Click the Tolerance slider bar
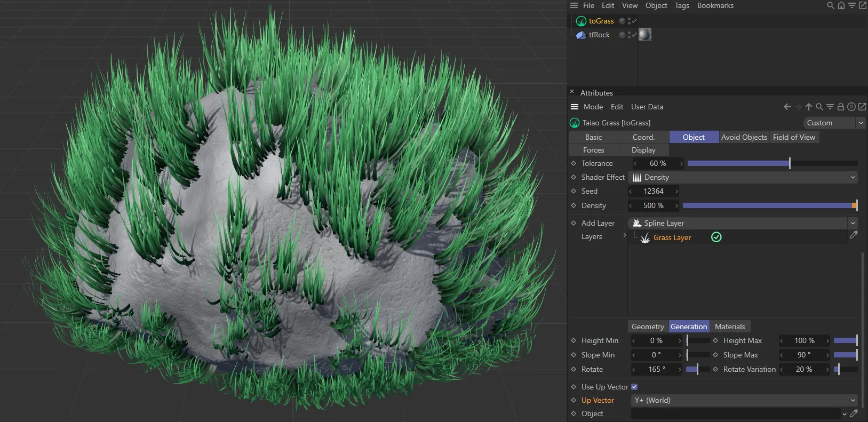Viewport: 868px width, 422px height. (x=772, y=163)
